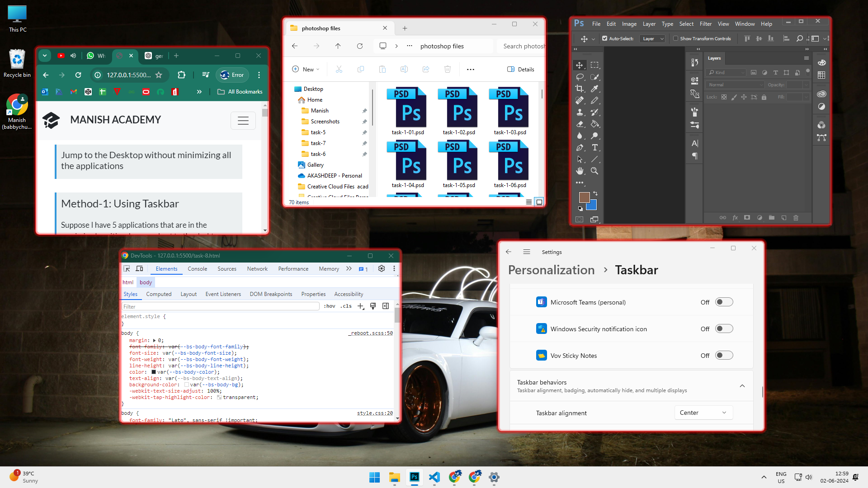
Task: Enable the Auto-Select checkbox
Action: (605, 38)
